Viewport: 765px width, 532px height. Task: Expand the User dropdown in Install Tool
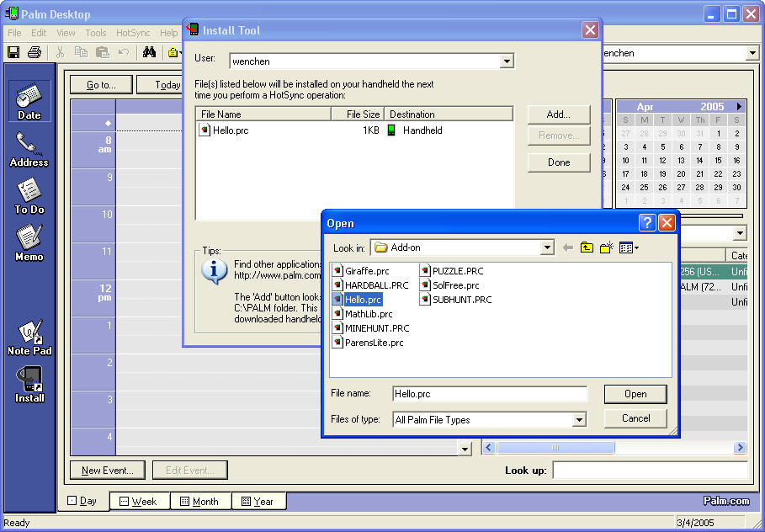click(x=507, y=61)
